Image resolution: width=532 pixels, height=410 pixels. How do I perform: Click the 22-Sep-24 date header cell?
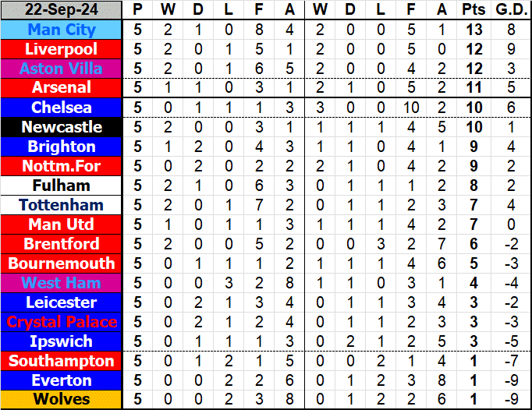(62, 10)
